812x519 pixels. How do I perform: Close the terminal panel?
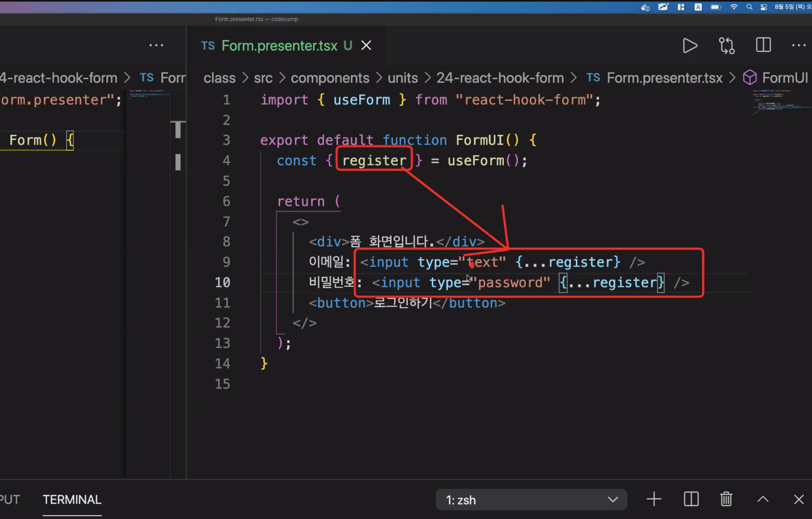(x=798, y=499)
